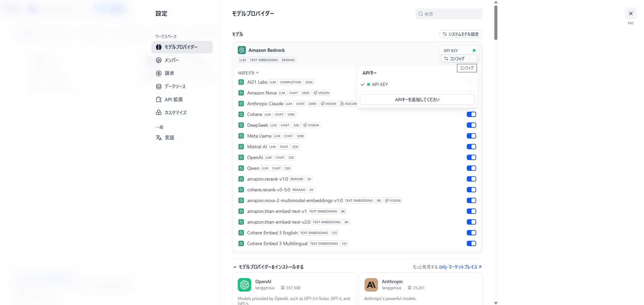Viewport: 644px width, 305px height.
Task: Click the API 拡張 puzzle icon
Action: click(x=159, y=100)
